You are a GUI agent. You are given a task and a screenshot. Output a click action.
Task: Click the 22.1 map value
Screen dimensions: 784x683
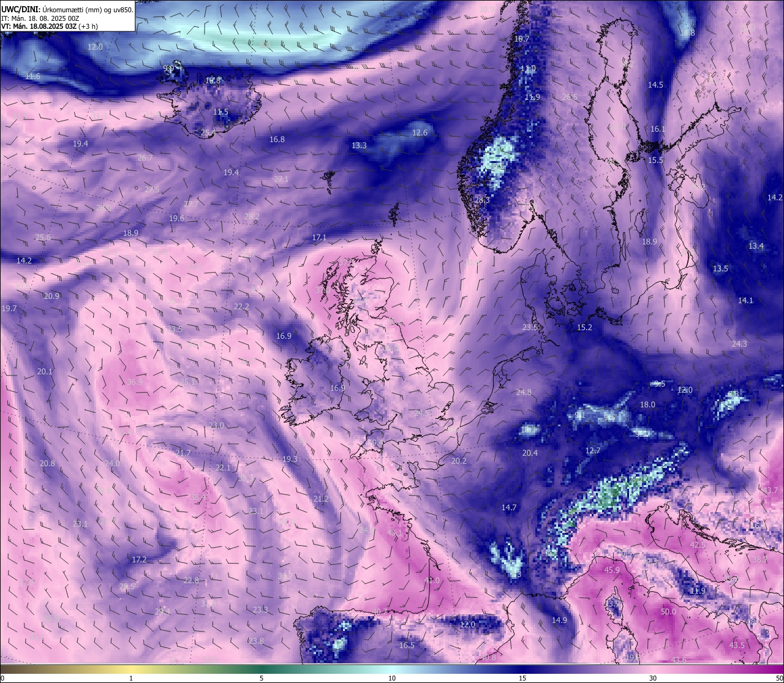[223, 468]
